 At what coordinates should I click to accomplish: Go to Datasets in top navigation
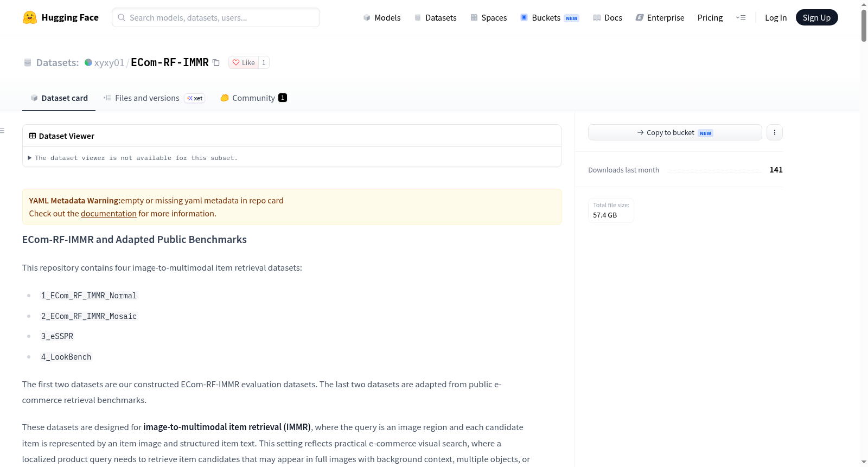(x=436, y=17)
